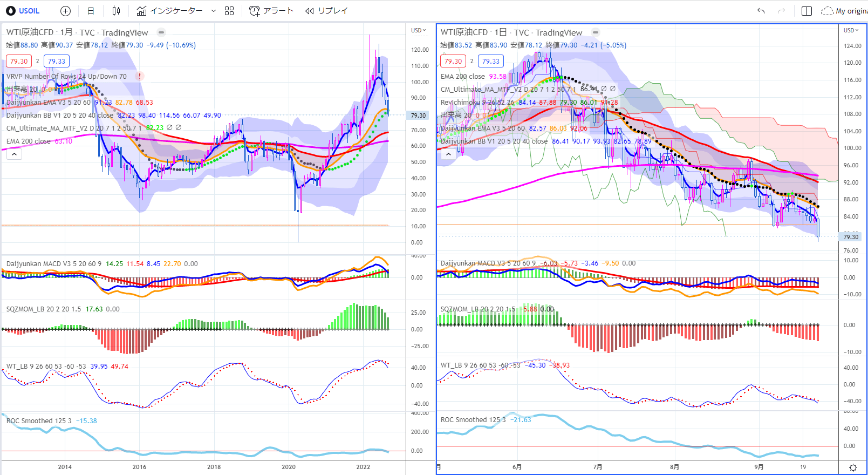Open the インジケーター indicators menu
The height and width of the screenshot is (475, 868).
click(x=170, y=11)
